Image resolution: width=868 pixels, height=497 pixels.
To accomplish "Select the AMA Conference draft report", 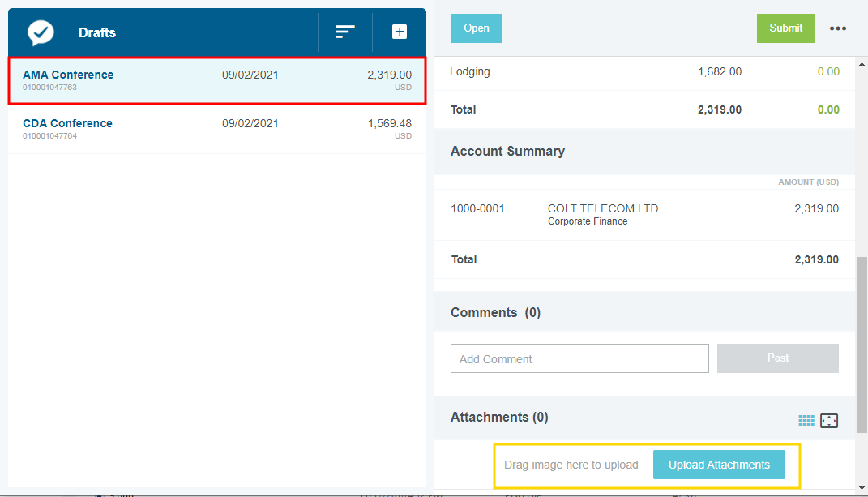I will click(x=216, y=80).
